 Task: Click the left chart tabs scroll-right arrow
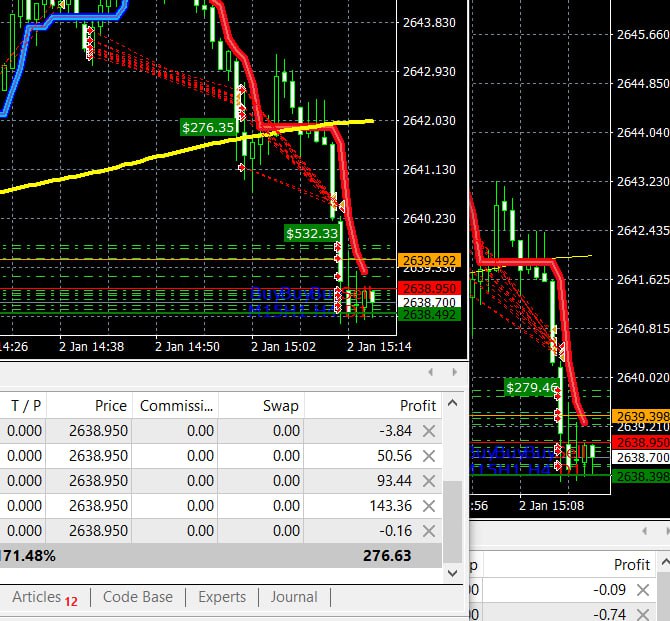(x=454, y=372)
